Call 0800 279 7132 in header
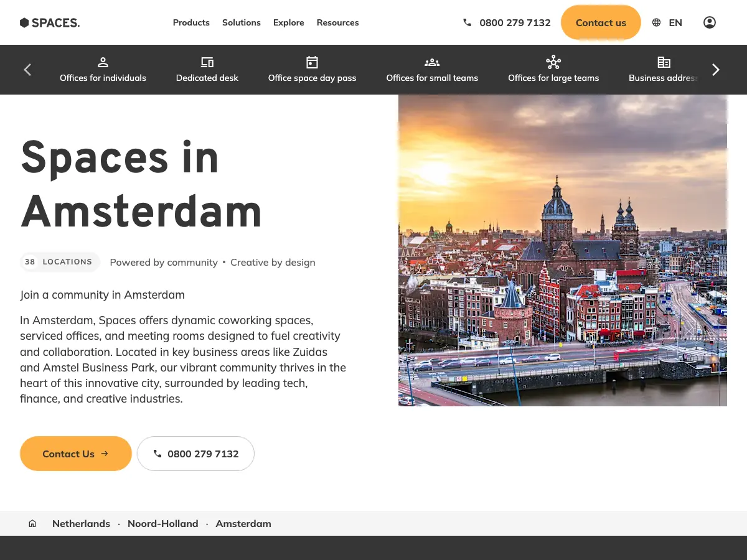 pyautogui.click(x=515, y=22)
